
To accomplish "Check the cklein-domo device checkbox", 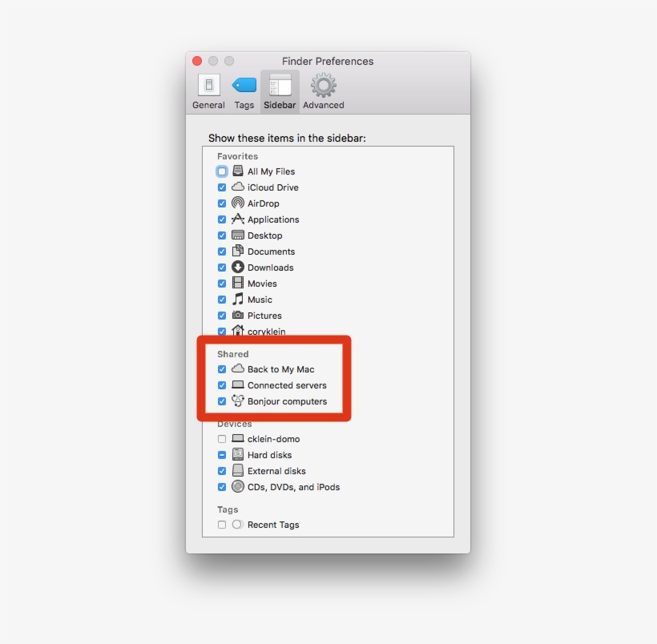I will tap(222, 439).
